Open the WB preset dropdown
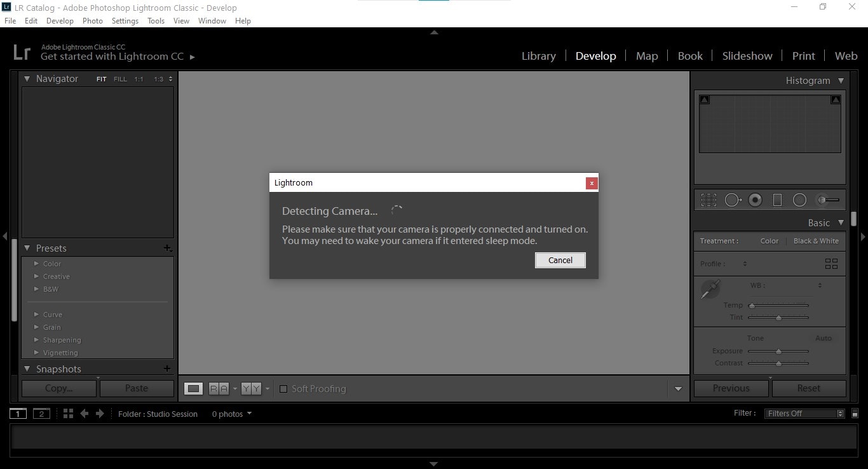868x469 pixels. (x=820, y=285)
